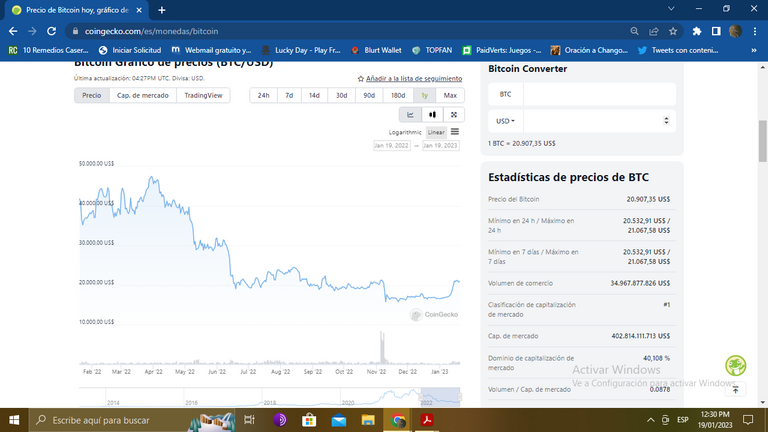Click the scroll-to-top arrow button
The width and height of the screenshot is (768, 432).
click(x=736, y=390)
